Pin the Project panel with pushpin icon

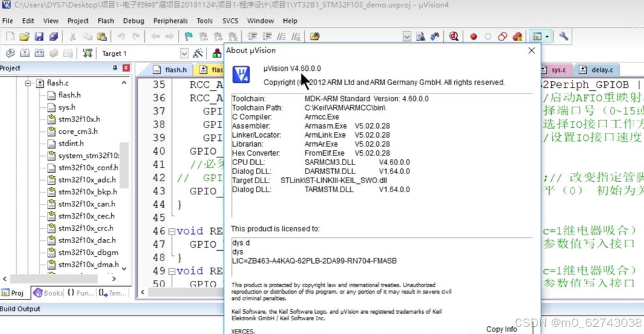point(115,68)
